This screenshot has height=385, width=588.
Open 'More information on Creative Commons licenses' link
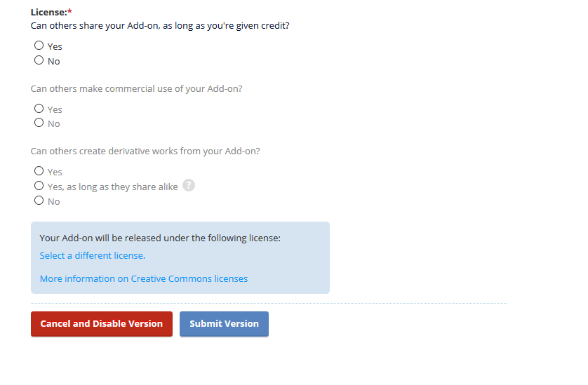(144, 279)
